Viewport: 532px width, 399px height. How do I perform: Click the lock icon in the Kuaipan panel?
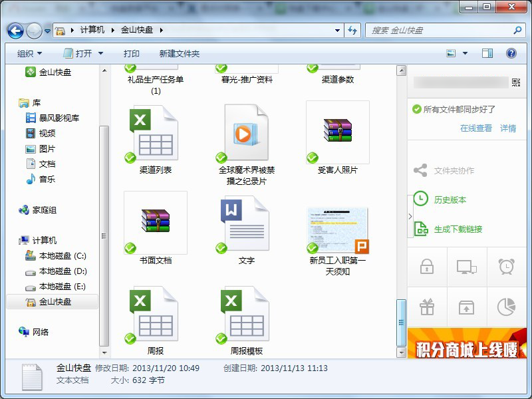427,267
